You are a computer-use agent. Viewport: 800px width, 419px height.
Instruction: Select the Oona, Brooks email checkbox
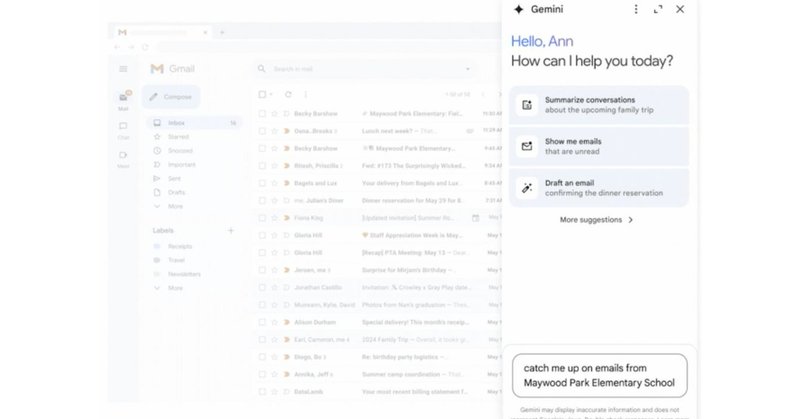[262, 131]
